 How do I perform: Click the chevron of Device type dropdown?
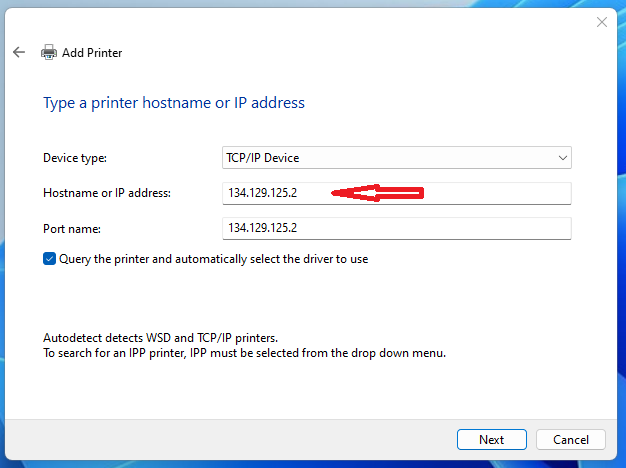pyautogui.click(x=562, y=158)
